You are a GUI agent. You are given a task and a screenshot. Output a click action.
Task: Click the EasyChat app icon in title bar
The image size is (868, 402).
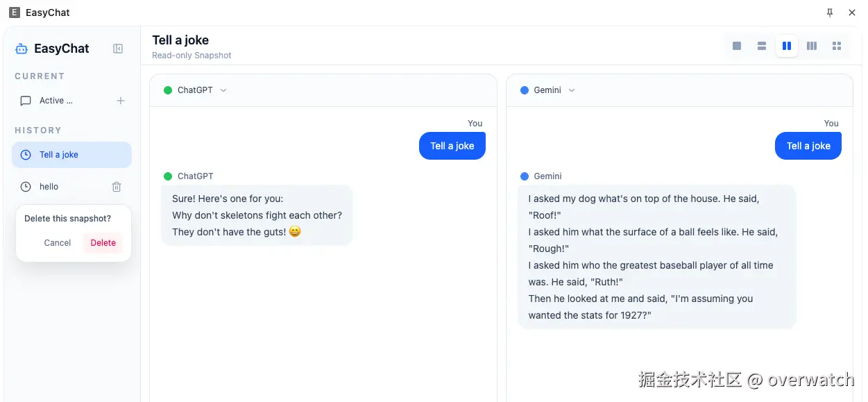(x=15, y=12)
